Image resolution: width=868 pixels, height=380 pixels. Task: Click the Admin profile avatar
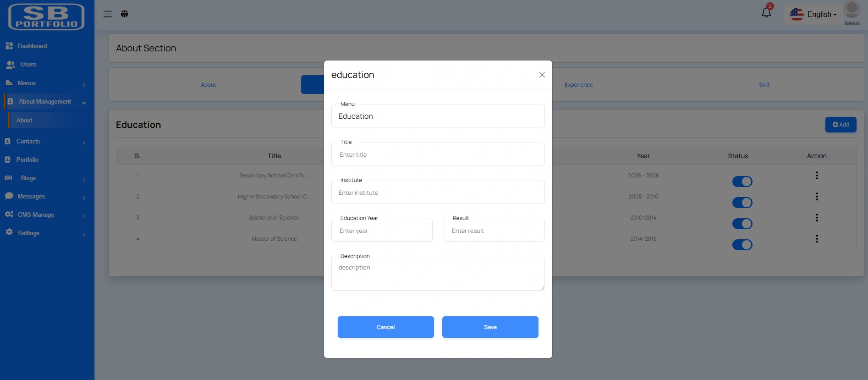point(852,11)
